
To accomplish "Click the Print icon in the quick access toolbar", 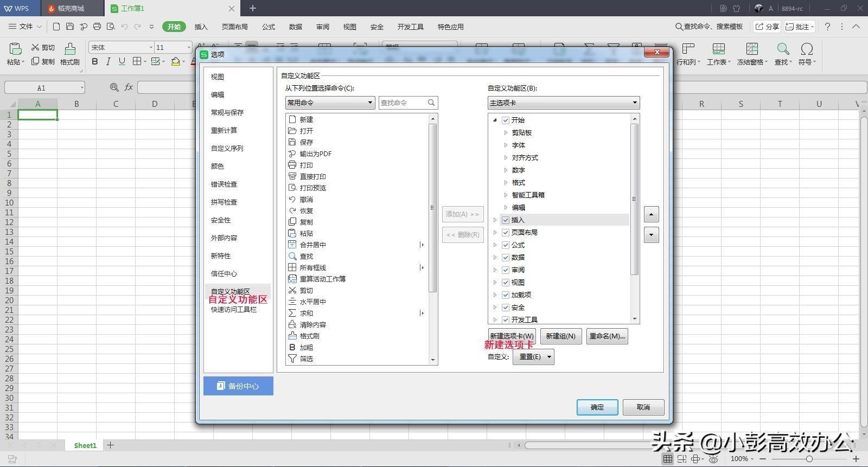I will [97, 27].
